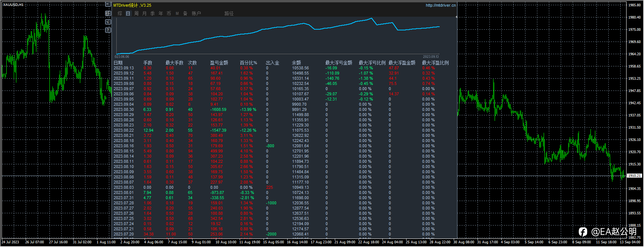Image resolution: width=644 pixels, height=247 pixels.
Task: Open the 账户 account tab
Action: point(196,13)
